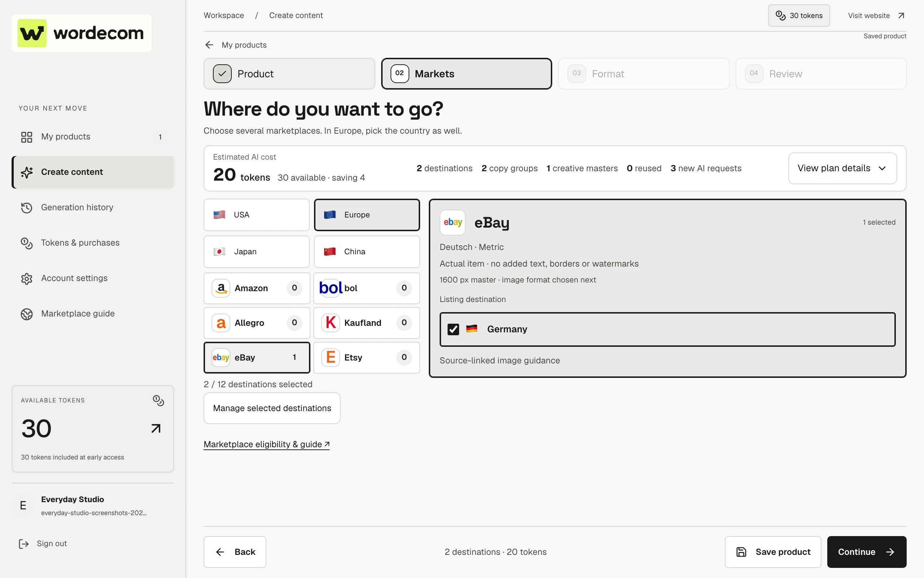Open the Markets step tab
Image resolution: width=924 pixels, height=578 pixels.
(466, 74)
